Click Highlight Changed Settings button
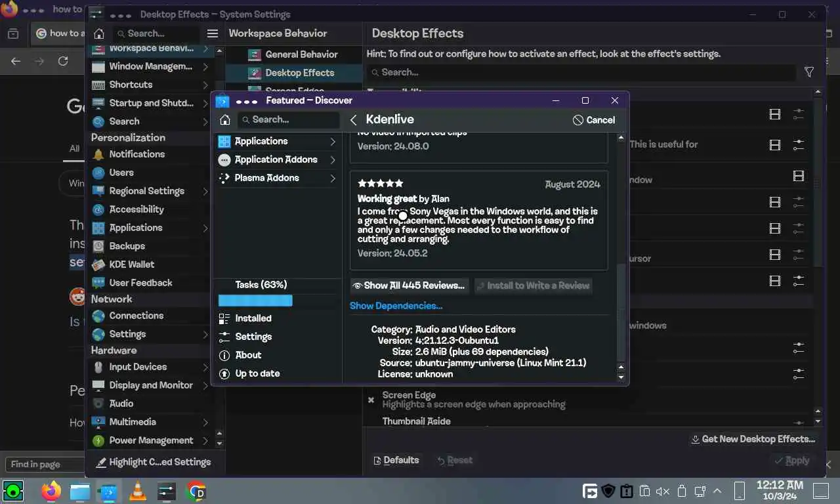This screenshot has width=840, height=504. [x=154, y=462]
